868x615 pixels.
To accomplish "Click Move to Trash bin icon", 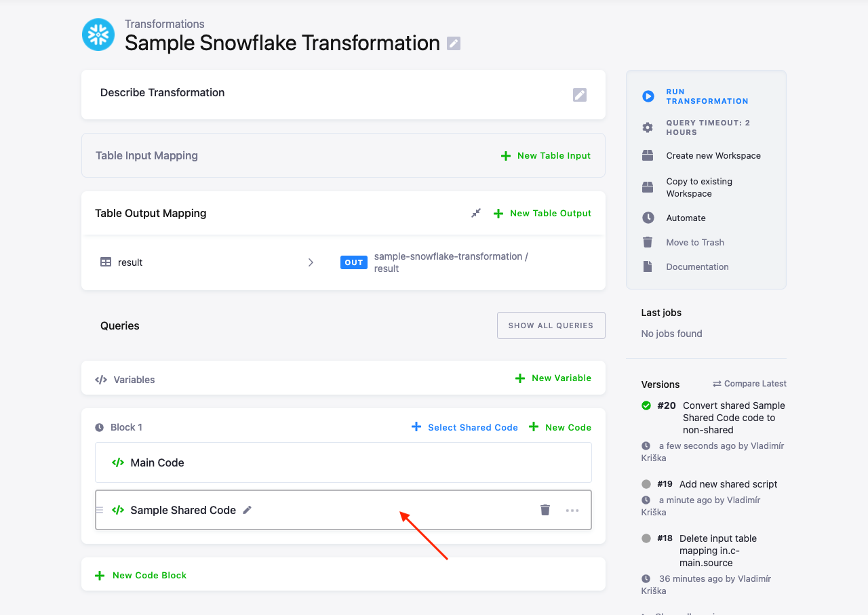I will [648, 242].
